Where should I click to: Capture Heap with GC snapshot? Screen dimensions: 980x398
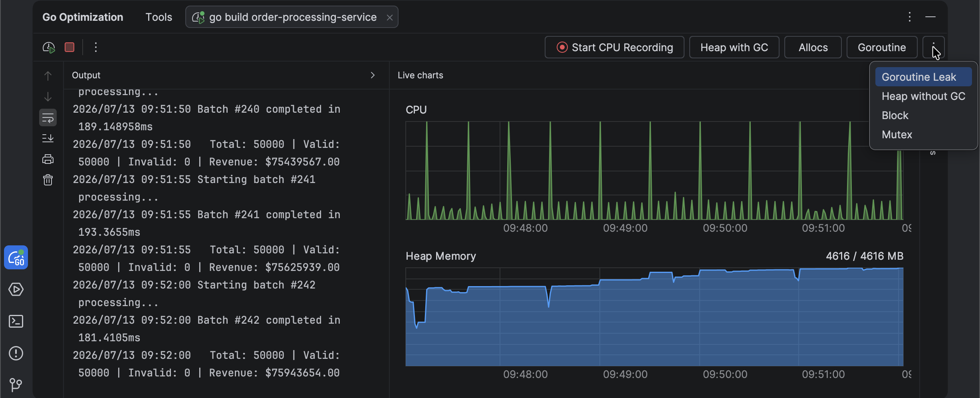pos(734,48)
